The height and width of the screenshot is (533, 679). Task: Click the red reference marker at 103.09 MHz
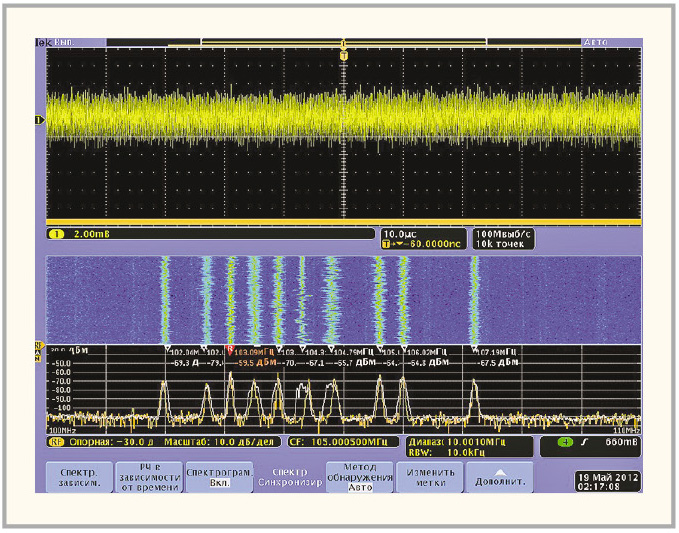tap(230, 350)
